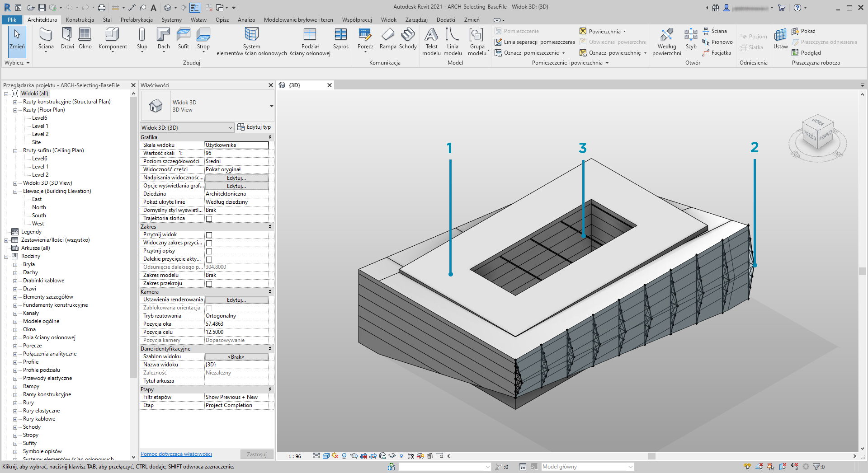The width and height of the screenshot is (868, 473).
Task: Click Linia separacji pomieszczenia tool
Action: click(x=535, y=42)
